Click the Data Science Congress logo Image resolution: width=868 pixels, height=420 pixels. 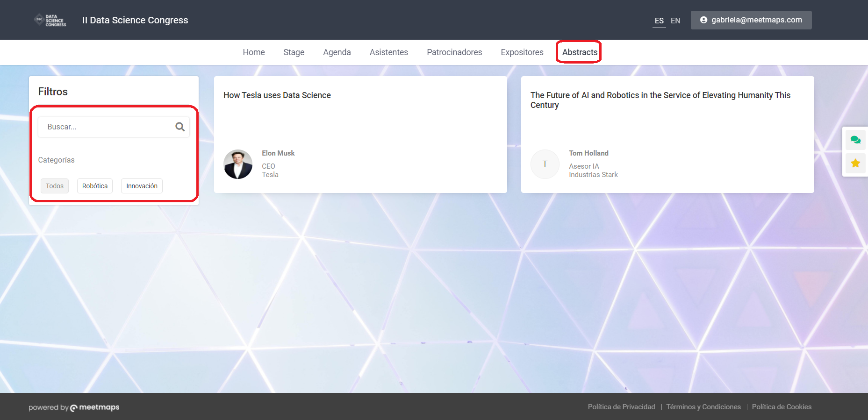click(x=50, y=20)
